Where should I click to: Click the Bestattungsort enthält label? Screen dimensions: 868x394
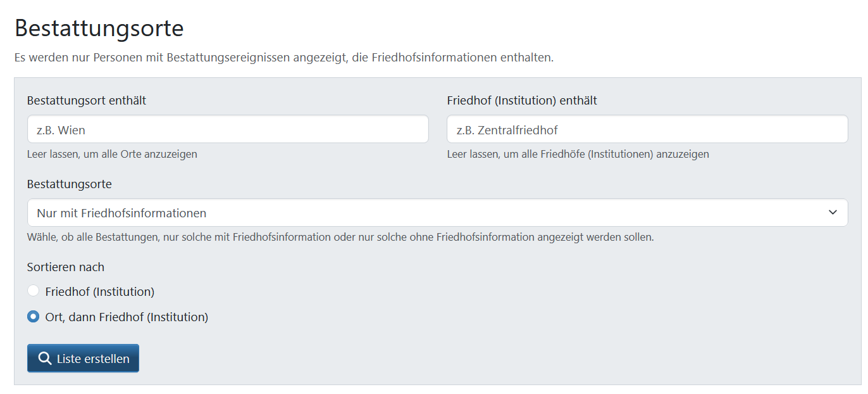click(87, 99)
